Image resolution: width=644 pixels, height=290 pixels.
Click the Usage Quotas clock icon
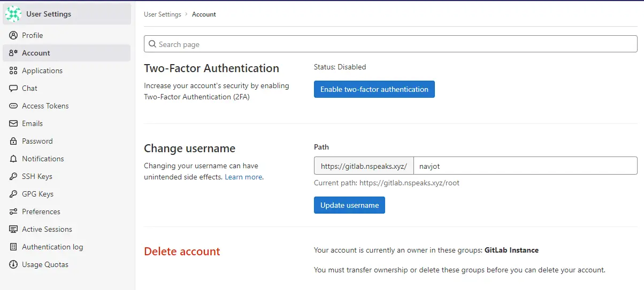tap(13, 264)
